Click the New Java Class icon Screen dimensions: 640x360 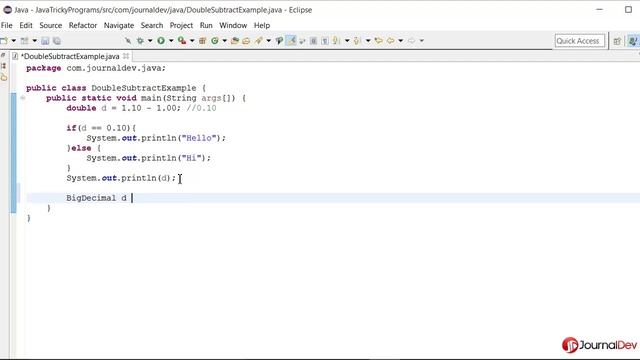point(215,41)
